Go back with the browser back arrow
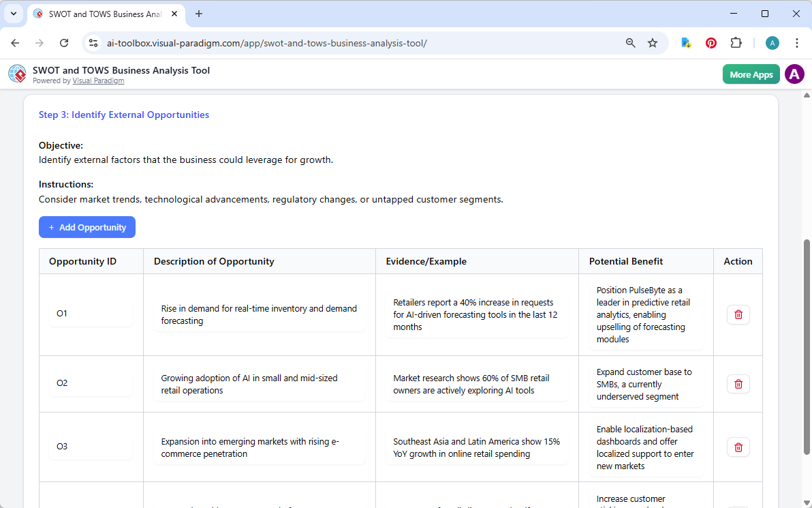The height and width of the screenshot is (508, 812). coord(15,42)
